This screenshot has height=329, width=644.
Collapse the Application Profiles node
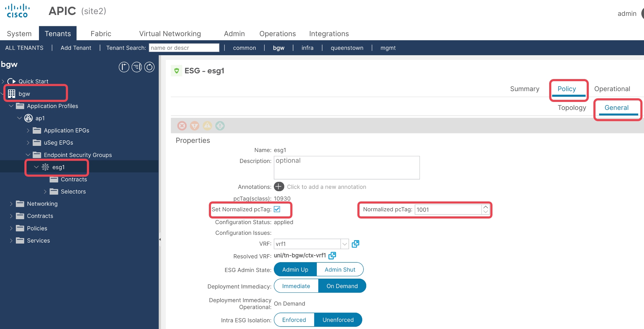[11, 106]
